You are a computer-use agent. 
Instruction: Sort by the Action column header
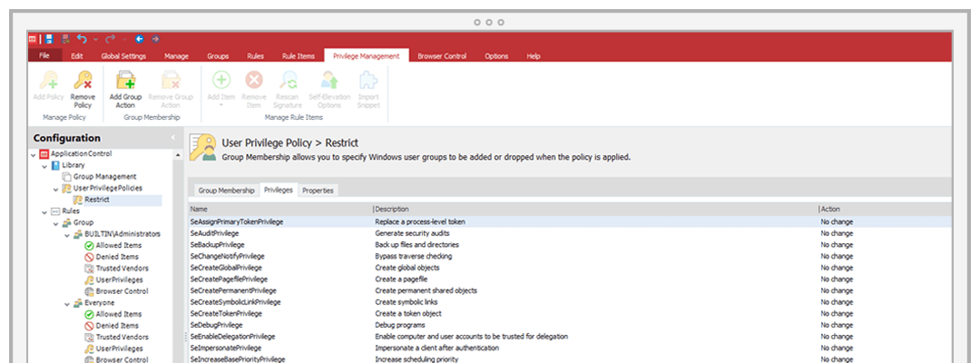(x=886, y=210)
